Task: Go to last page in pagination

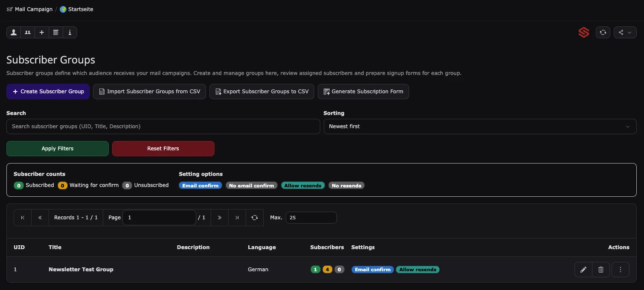Action: tap(237, 218)
